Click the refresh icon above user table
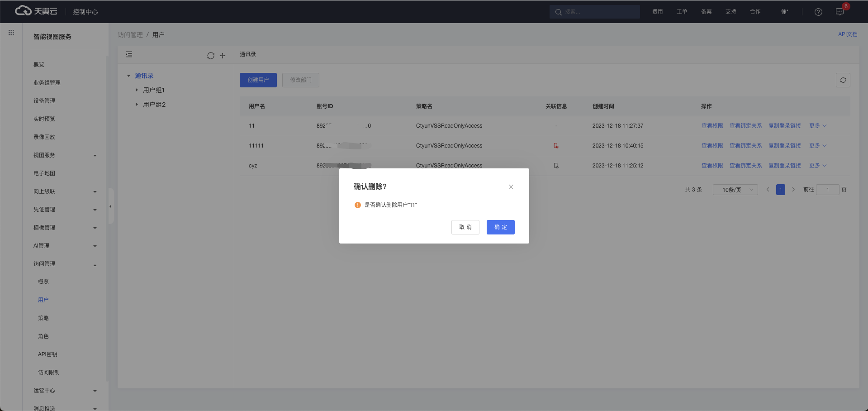The width and height of the screenshot is (868, 411). (843, 80)
